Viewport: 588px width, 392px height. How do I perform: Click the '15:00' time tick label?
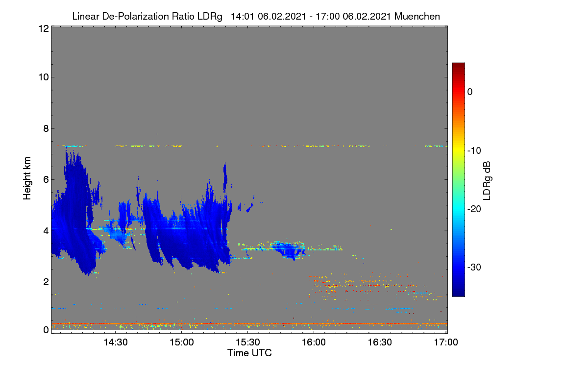click(x=182, y=343)
